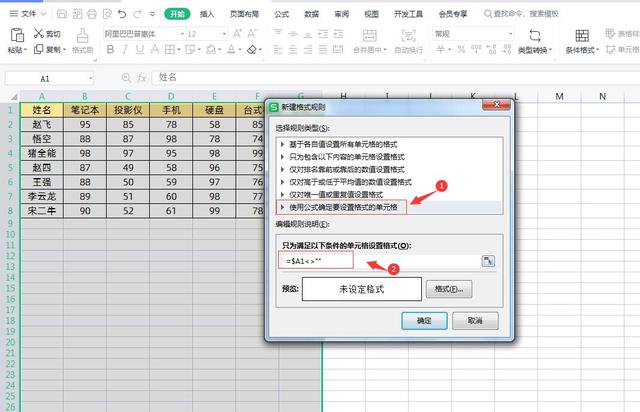
Task: Click the range selector icon in dialog
Action: click(488, 261)
